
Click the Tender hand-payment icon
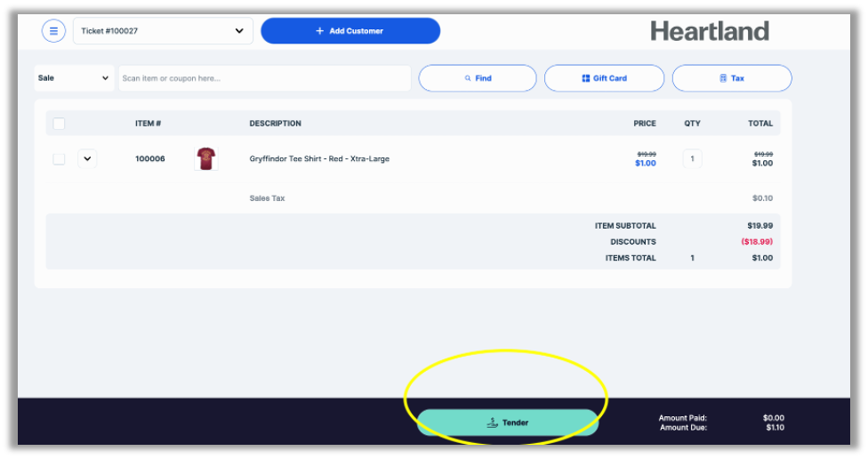[x=492, y=423]
